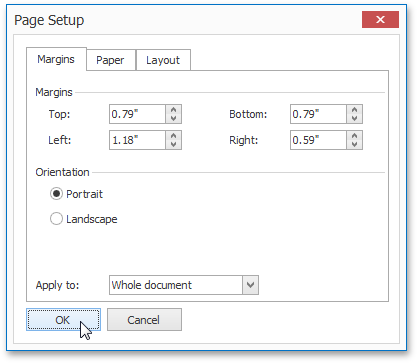Viewport: 417px width, 363px height.
Task: Close the Page Setup dialog
Action: click(380, 20)
